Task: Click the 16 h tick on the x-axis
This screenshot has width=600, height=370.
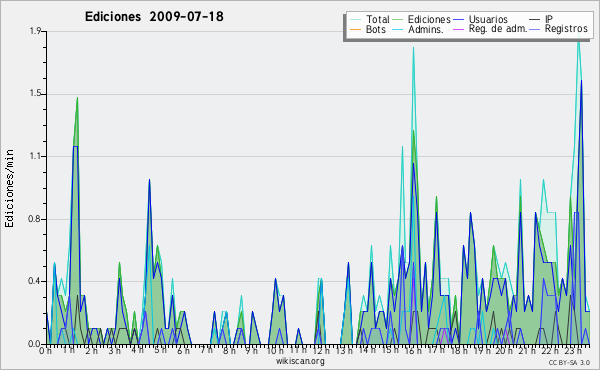Action: click(x=413, y=350)
